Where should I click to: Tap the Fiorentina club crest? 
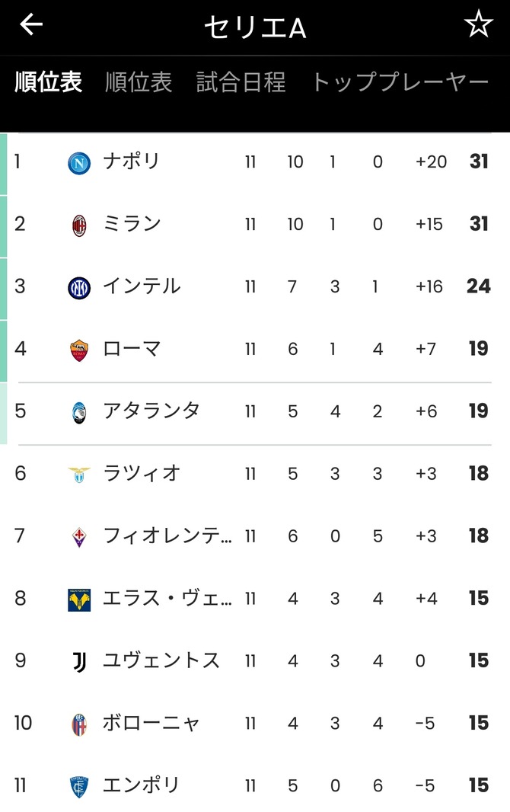(x=79, y=537)
